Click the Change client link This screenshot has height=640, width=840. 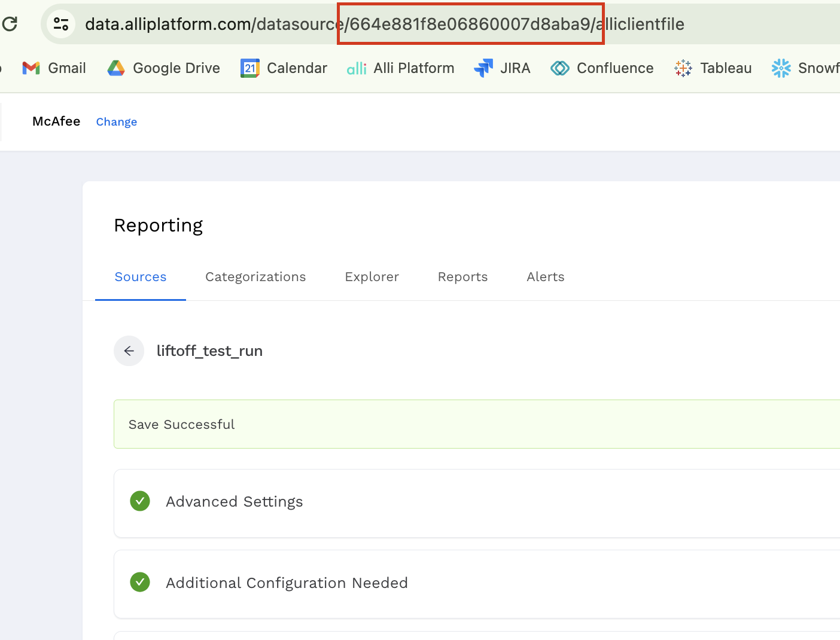pos(117,122)
